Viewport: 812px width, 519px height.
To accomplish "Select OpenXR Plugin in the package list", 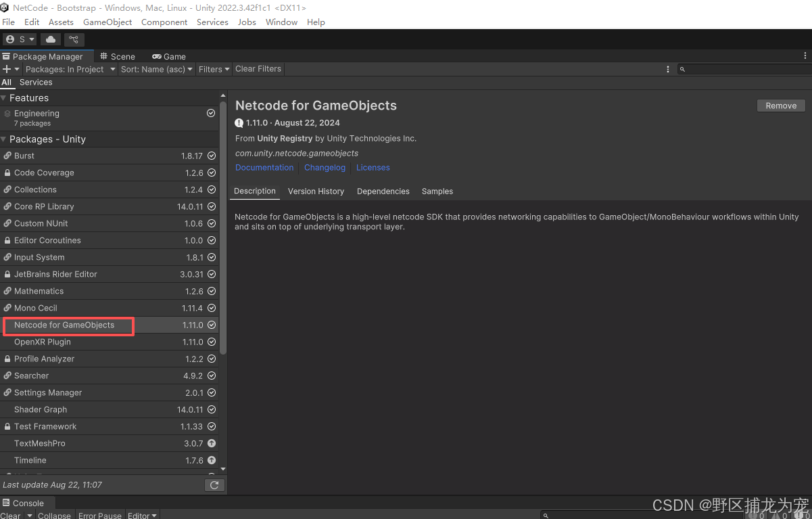I will [x=110, y=342].
